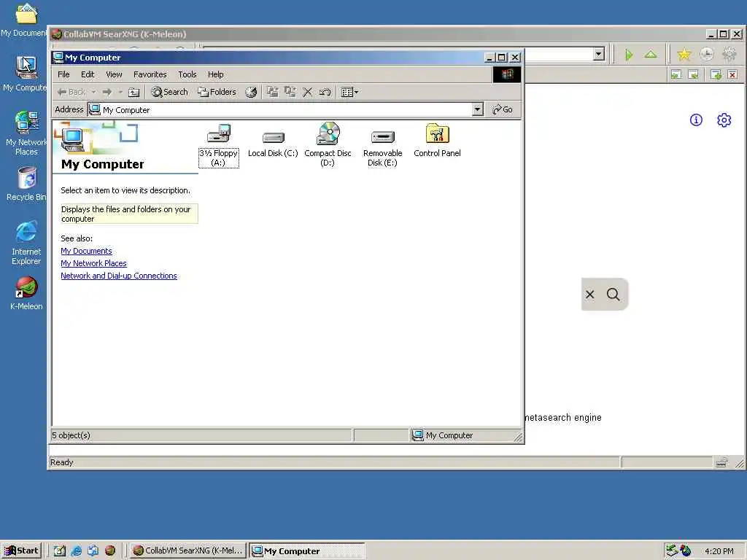Open the File menu
The width and height of the screenshot is (747, 560).
(x=64, y=74)
